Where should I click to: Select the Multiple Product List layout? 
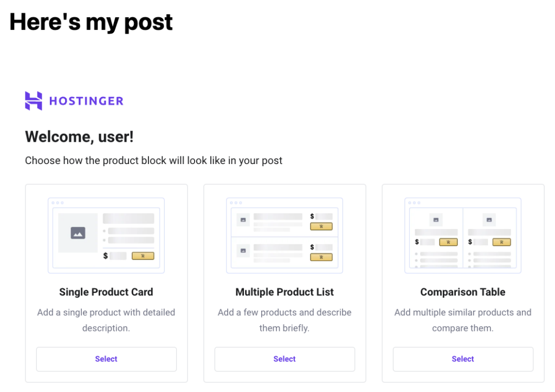coord(285,359)
